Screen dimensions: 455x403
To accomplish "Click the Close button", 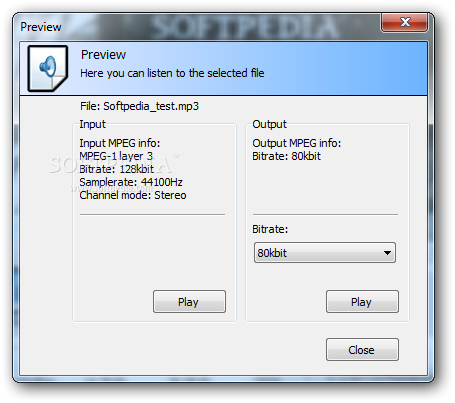I will coord(362,350).
